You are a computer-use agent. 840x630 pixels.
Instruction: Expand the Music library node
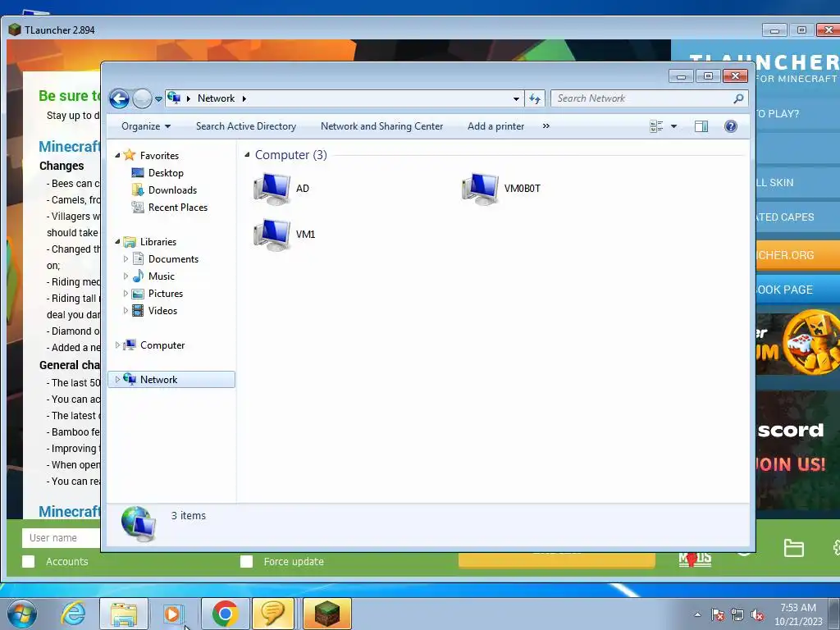coord(126,276)
